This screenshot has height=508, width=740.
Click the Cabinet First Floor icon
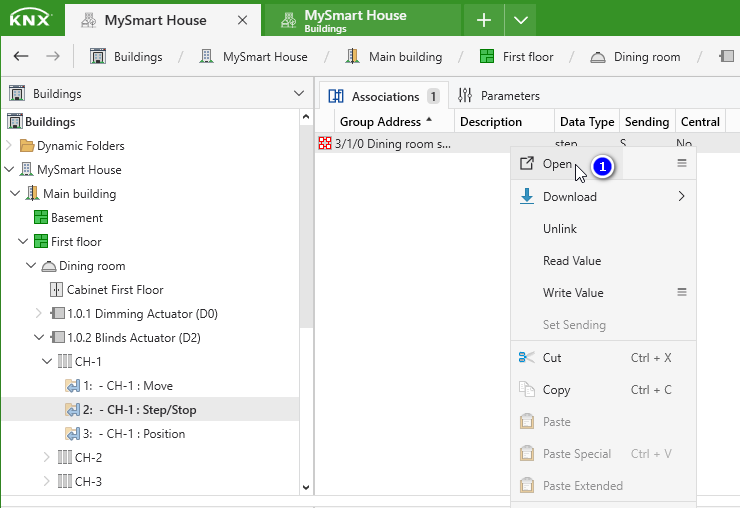coord(56,289)
